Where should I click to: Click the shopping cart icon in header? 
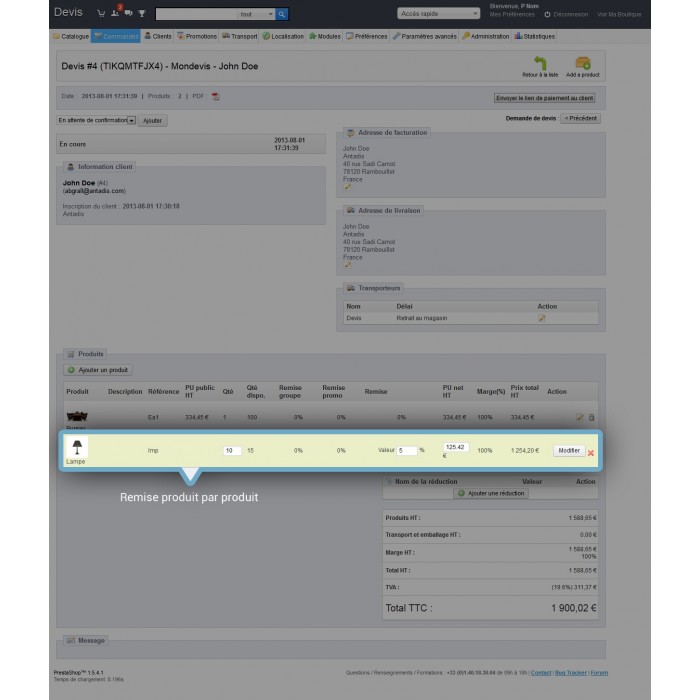click(x=102, y=14)
